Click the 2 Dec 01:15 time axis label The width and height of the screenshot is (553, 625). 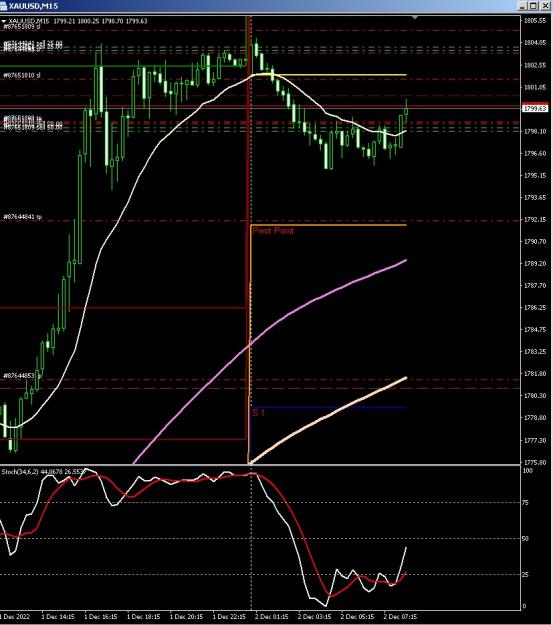[x=272, y=617]
